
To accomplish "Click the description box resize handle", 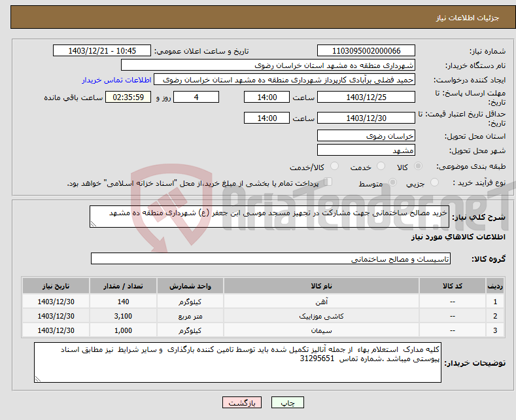I will [x=94, y=224].
